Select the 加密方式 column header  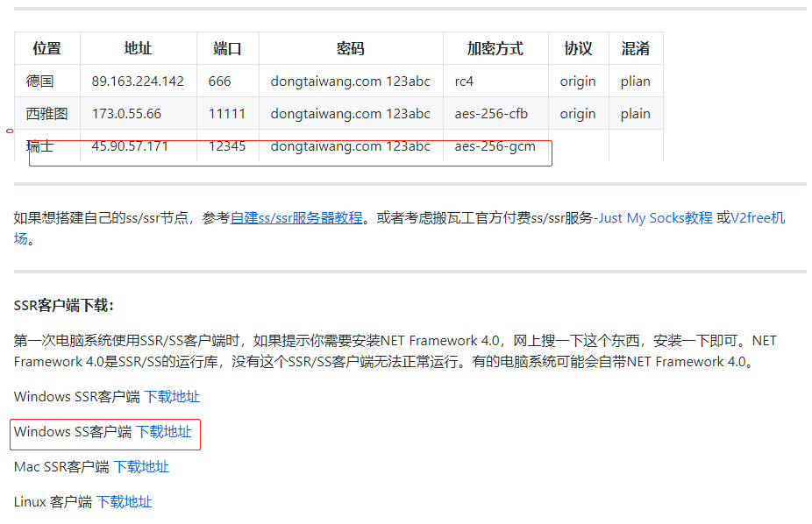click(495, 48)
